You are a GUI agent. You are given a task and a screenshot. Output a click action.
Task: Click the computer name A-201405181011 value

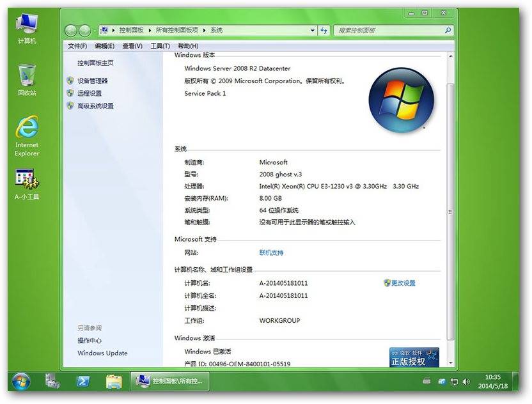(283, 283)
